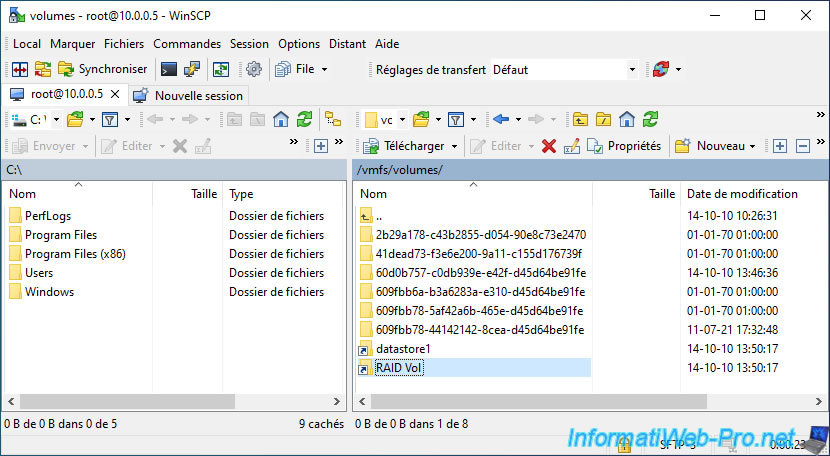Select the datastore1 link
The image size is (830, 456).
403,349
